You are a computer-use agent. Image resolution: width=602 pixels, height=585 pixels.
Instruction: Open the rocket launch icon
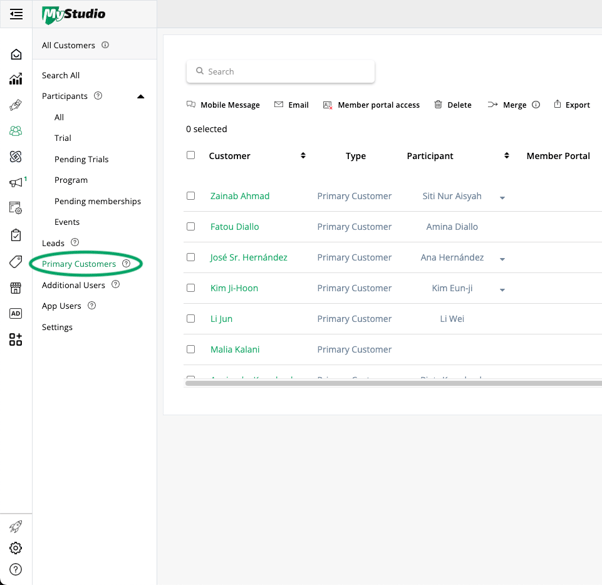click(x=16, y=527)
